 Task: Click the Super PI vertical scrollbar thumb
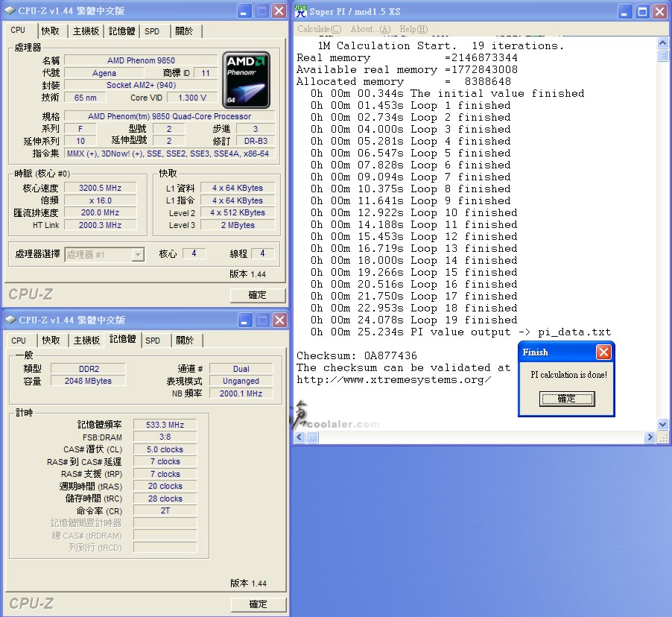662,55
